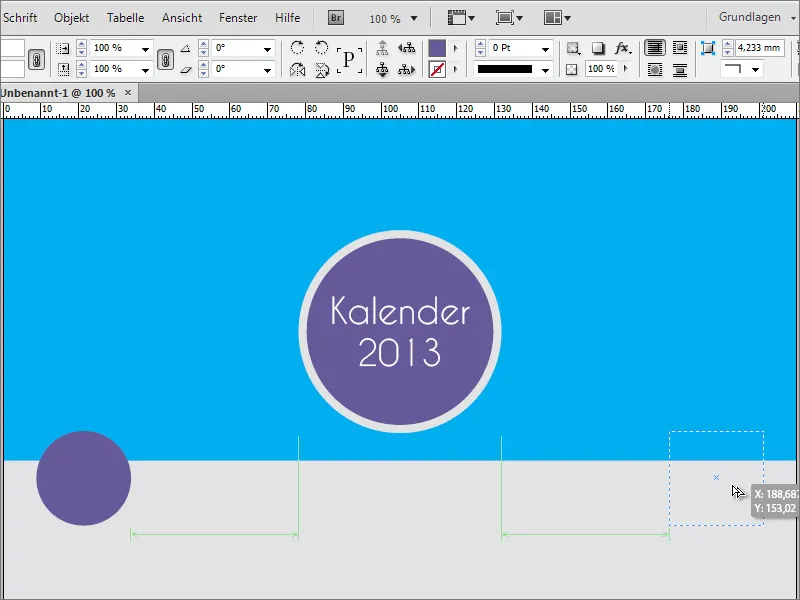The image size is (800, 600).
Task: Open the Schrift menu
Action: [x=20, y=18]
